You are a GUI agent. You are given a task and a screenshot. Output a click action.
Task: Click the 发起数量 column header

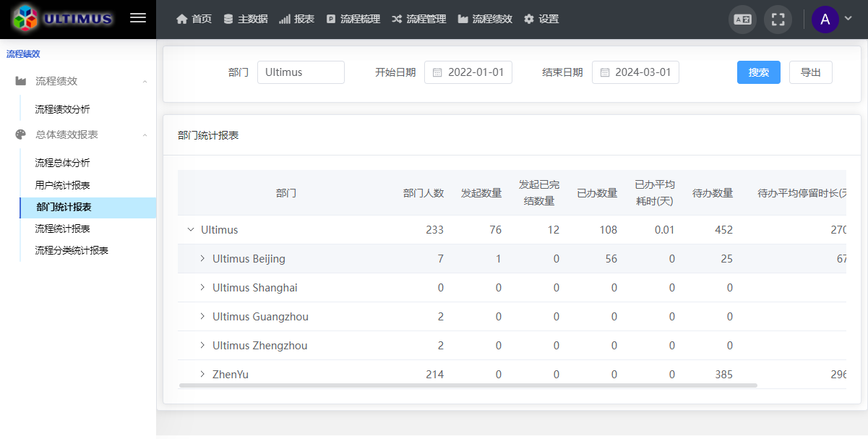click(x=481, y=193)
